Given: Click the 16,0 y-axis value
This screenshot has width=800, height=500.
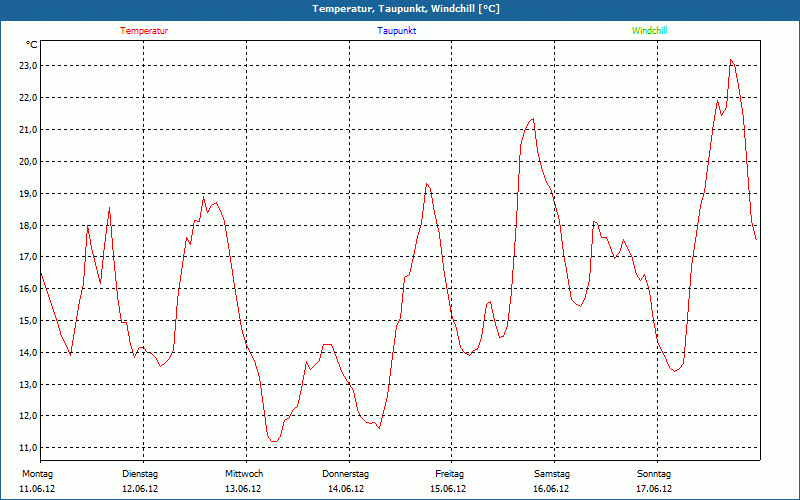Looking at the screenshot, I should [28, 289].
